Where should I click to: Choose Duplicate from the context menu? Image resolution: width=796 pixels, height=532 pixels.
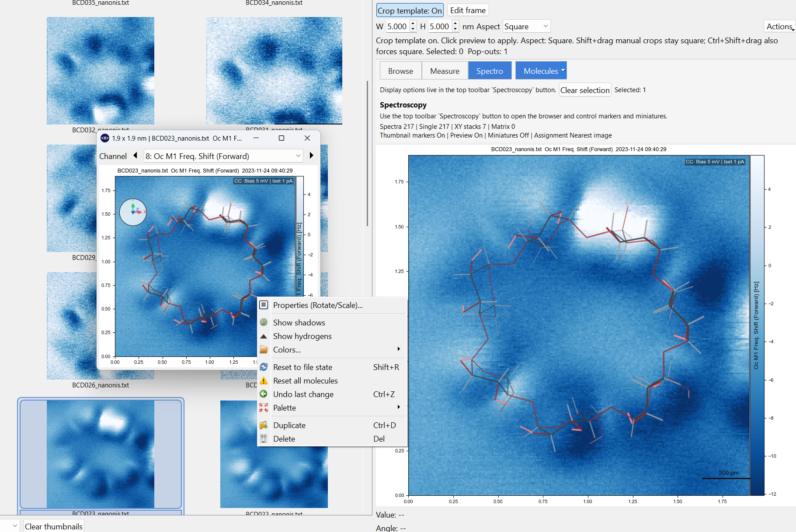pyautogui.click(x=289, y=425)
